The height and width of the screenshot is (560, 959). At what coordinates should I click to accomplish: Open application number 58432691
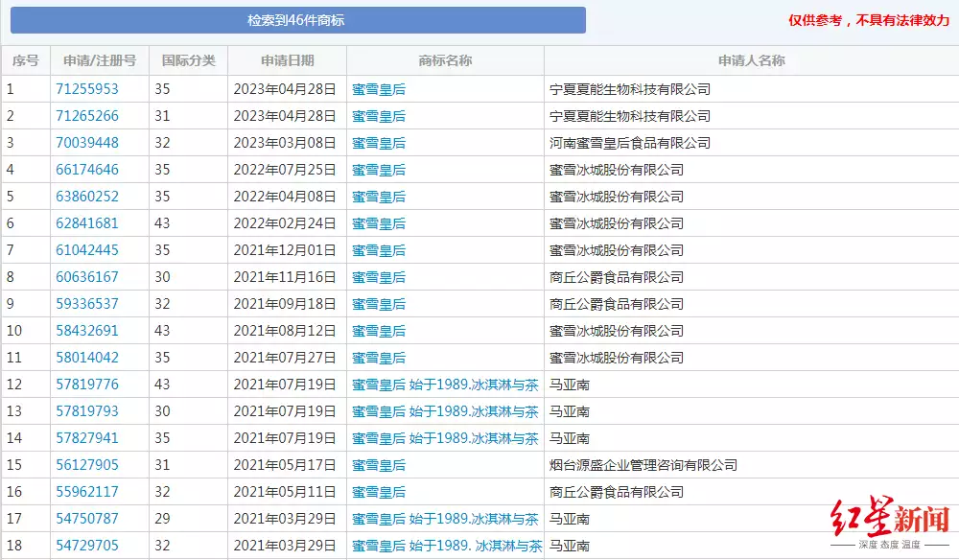tap(87, 331)
